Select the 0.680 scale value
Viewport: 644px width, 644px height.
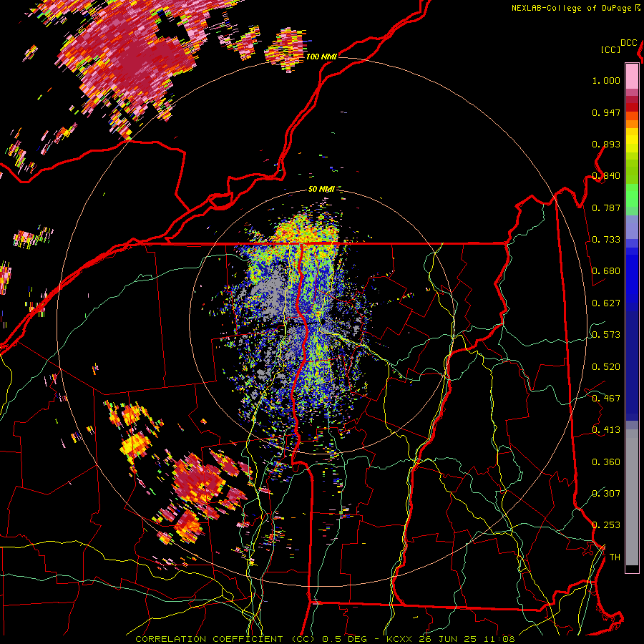click(x=606, y=271)
